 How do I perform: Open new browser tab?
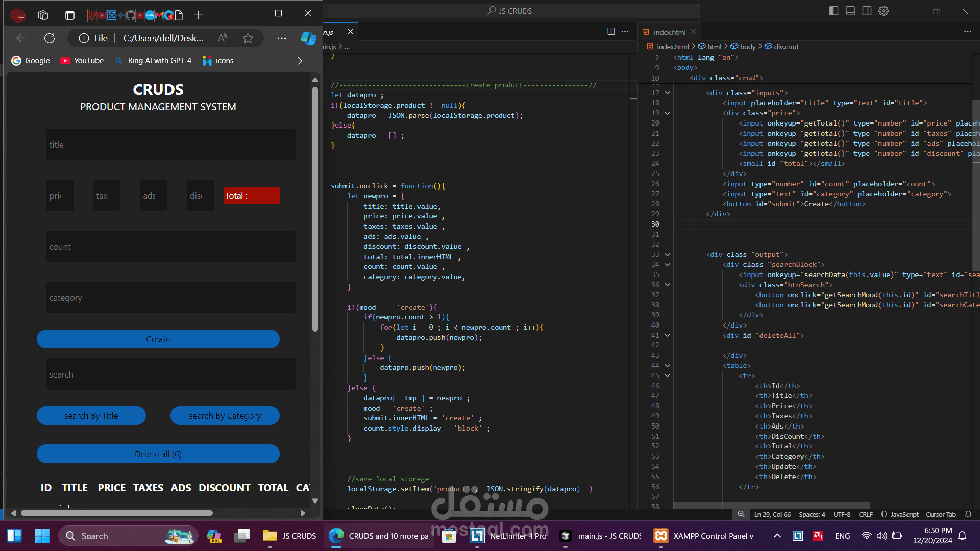(x=199, y=15)
